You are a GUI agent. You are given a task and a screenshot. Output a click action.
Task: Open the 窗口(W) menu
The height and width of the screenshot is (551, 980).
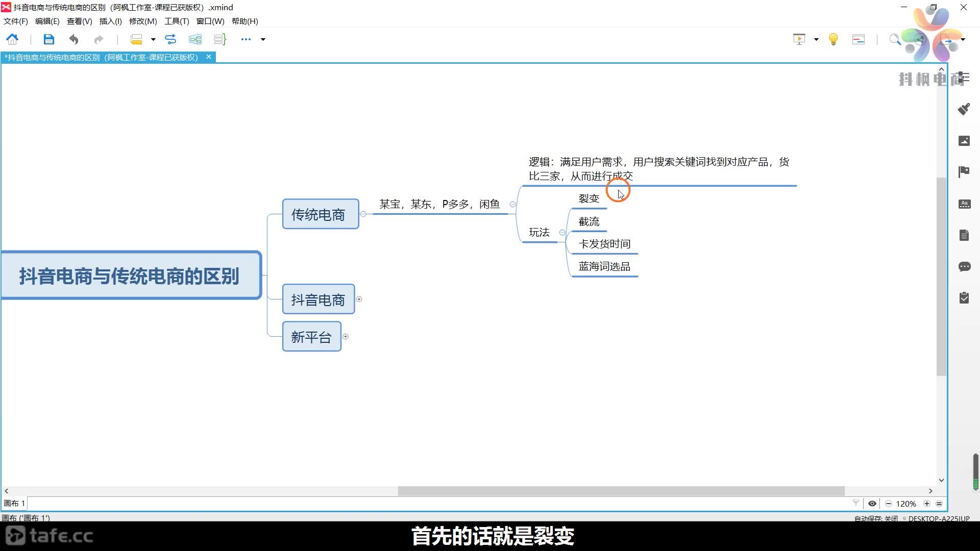(210, 21)
